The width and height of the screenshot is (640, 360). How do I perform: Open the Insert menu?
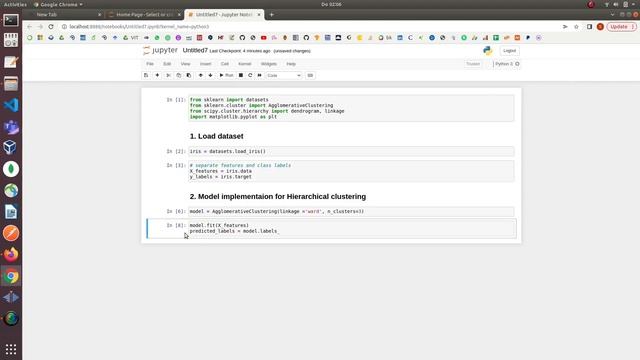(x=206, y=64)
